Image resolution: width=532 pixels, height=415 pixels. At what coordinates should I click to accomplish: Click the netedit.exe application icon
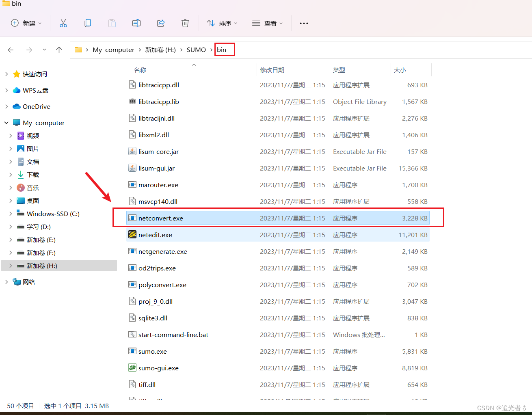(x=132, y=235)
